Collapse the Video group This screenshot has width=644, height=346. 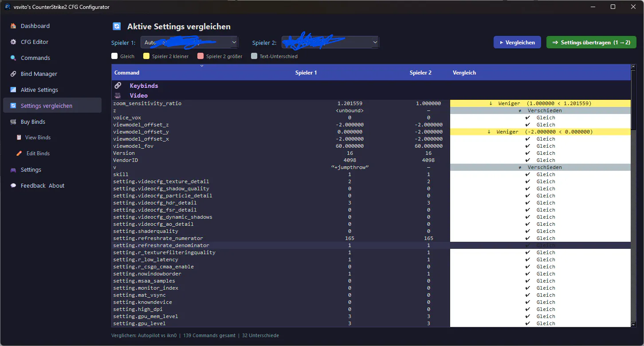[139, 95]
